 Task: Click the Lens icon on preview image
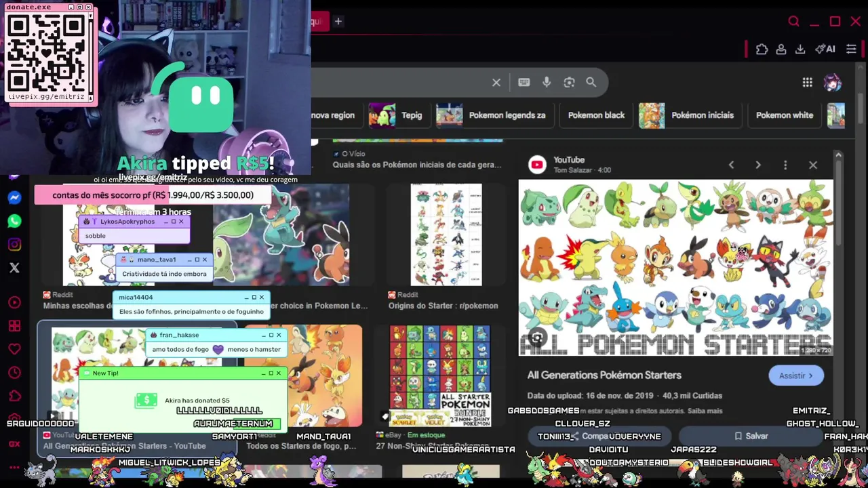[536, 338]
